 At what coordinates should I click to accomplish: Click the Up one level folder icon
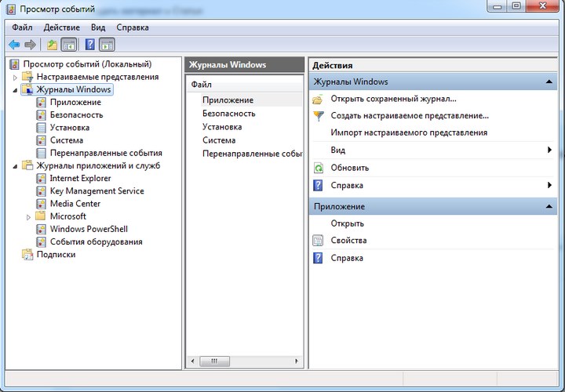(52, 45)
